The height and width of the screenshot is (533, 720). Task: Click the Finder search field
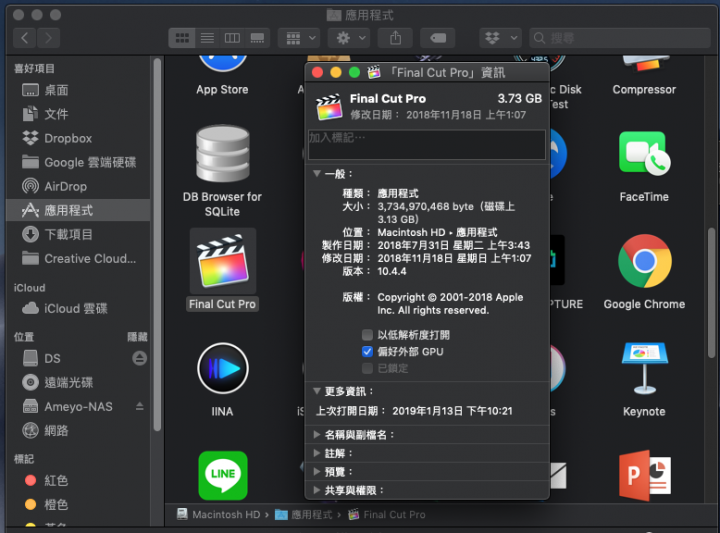pyautogui.click(x=620, y=38)
